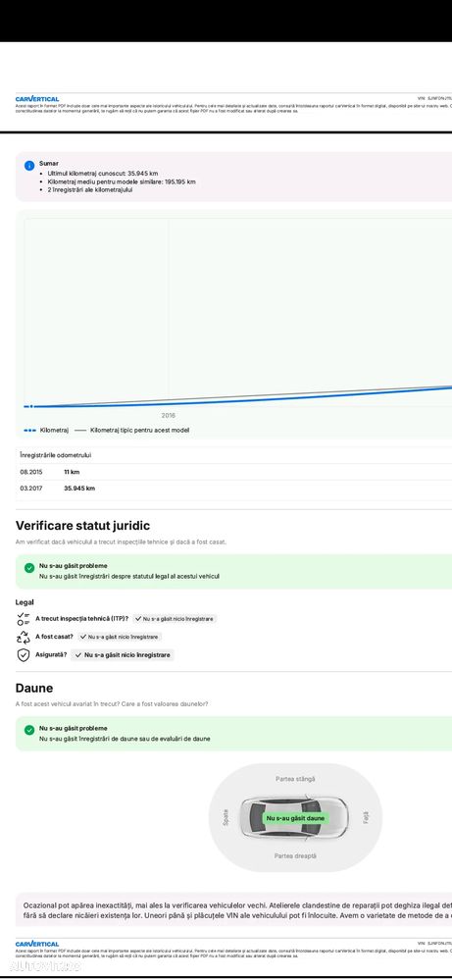The image size is (452, 980).
Task: Click the green checkmark in the legal status box
Action: (x=29, y=568)
